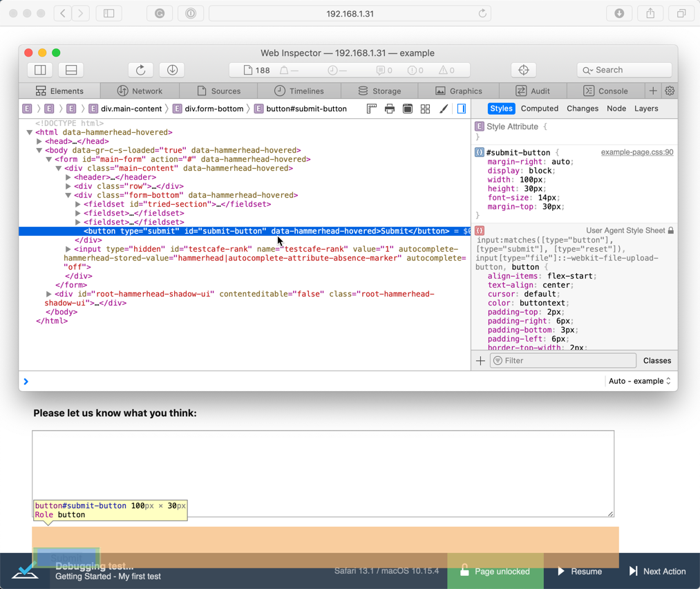Activate the element selection crosshair icon
Viewport: 700px width, 589px height.
[523, 70]
